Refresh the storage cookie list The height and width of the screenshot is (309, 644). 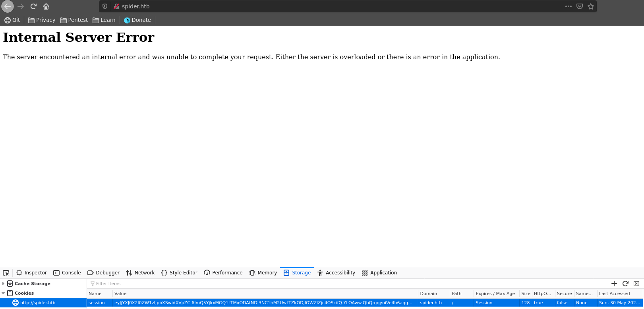tap(625, 284)
